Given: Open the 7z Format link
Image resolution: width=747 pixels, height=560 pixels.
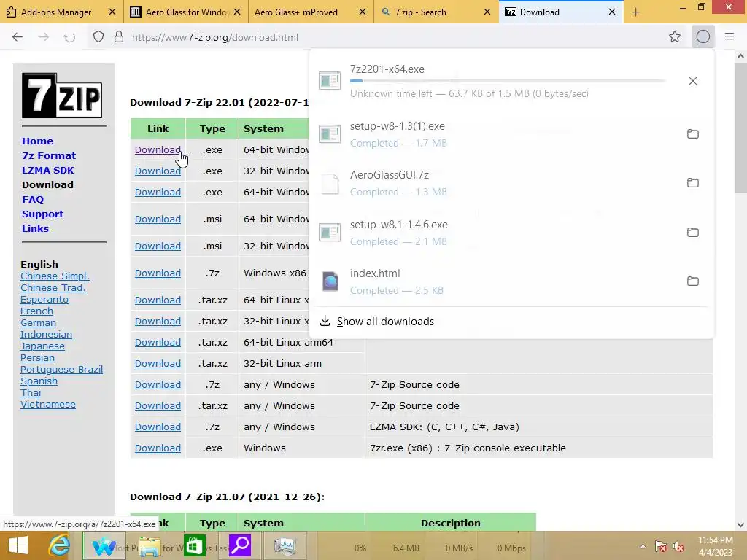Looking at the screenshot, I should click(49, 156).
